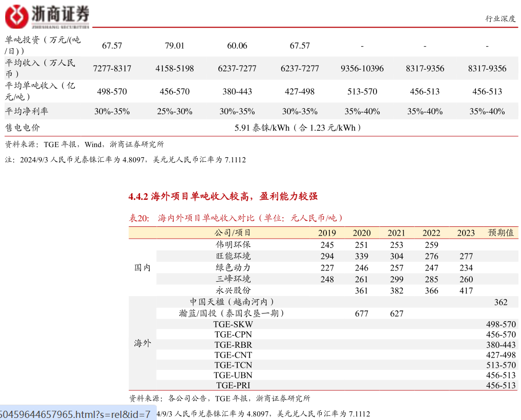Click the Zheshang Securities red logo icon
Image resolution: width=521 pixels, height=420 pixels.
15,15
